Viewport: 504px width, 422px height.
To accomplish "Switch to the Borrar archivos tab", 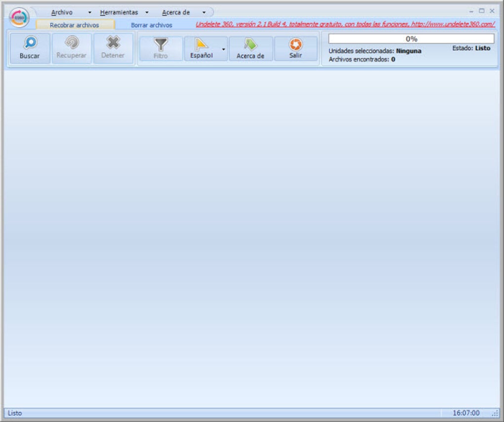I will click(x=152, y=25).
